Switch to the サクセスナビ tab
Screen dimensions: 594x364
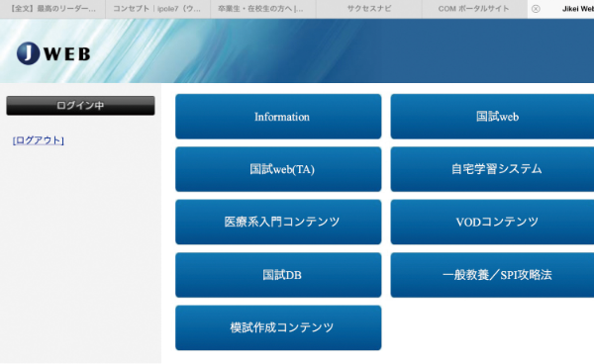tap(369, 9)
